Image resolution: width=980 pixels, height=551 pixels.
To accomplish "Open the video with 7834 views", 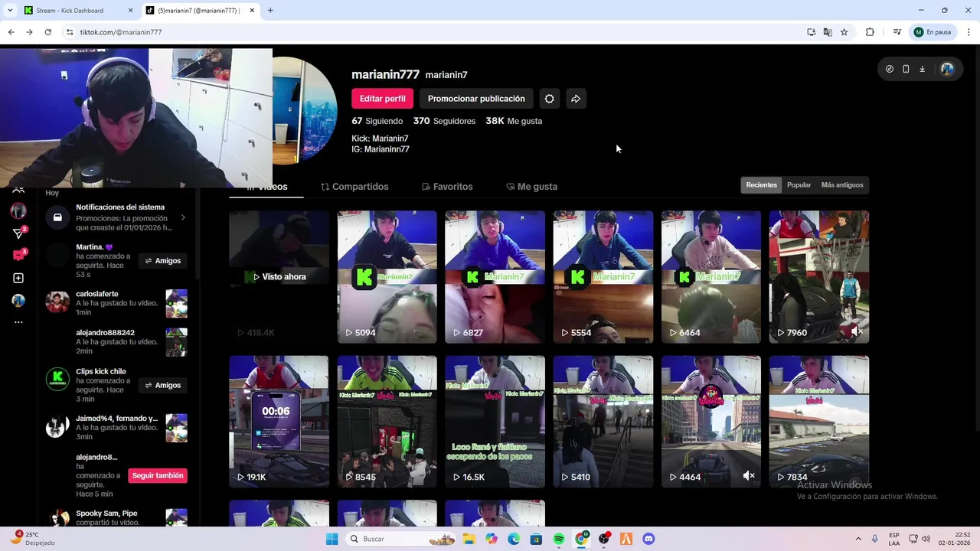I will click(x=819, y=422).
